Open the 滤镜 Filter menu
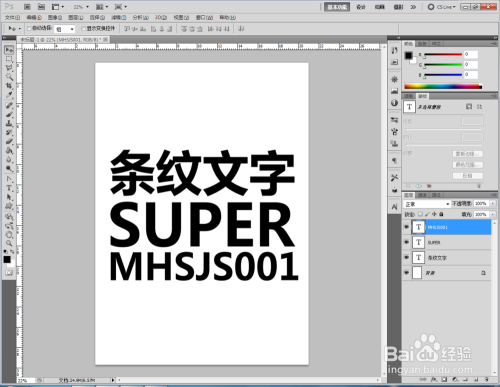The height and width of the screenshot is (387, 500). click(119, 18)
